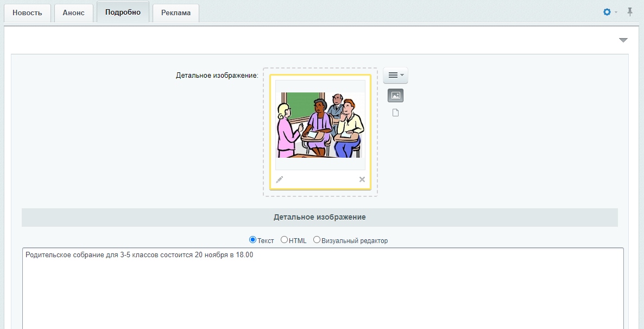This screenshot has height=329, width=644.
Task: Open dropdown arrow next to the gear
Action: click(x=616, y=13)
